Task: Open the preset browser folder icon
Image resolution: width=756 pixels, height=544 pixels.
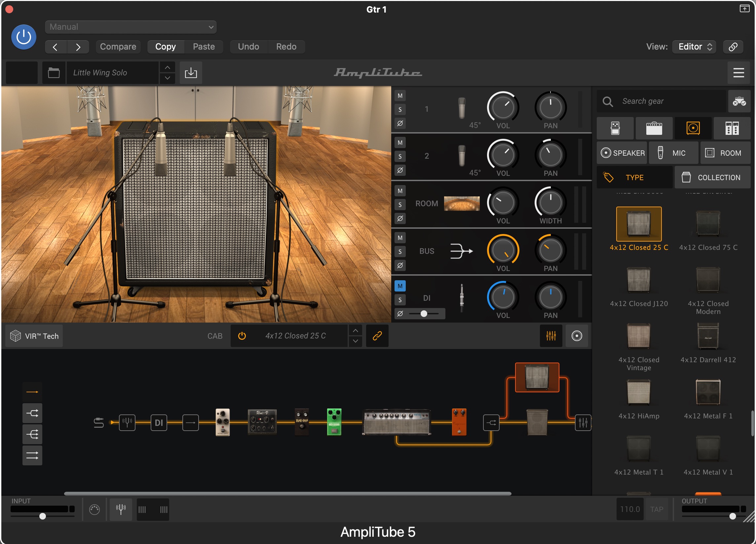Action: [54, 73]
